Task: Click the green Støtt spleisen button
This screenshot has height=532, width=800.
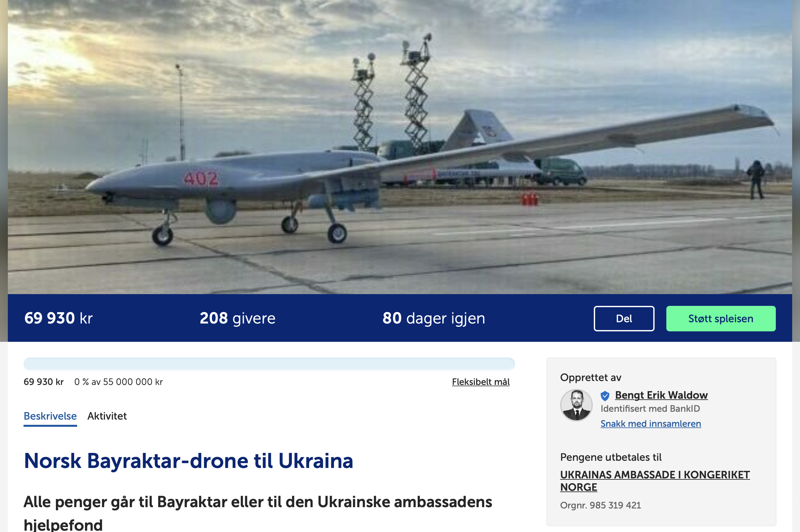Action: coord(721,319)
